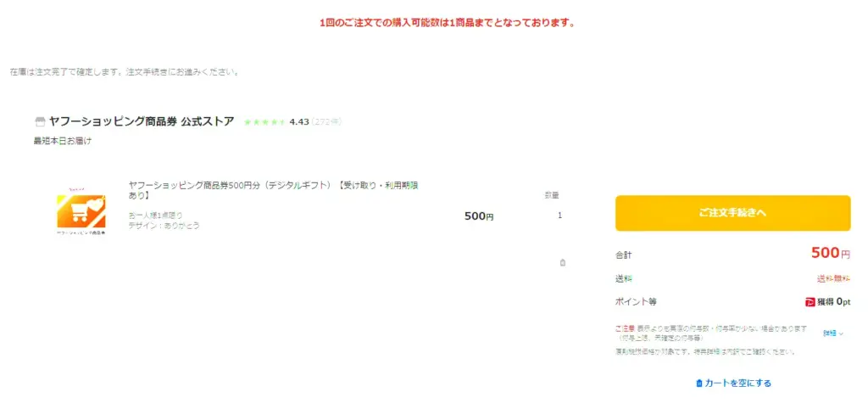Click the お一人様1点限り text

(156, 215)
